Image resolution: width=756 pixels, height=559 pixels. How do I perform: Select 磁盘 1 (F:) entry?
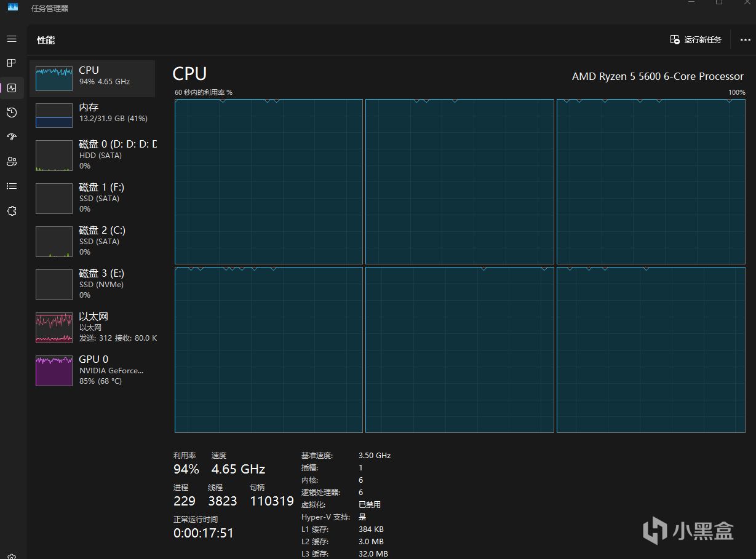click(x=92, y=198)
